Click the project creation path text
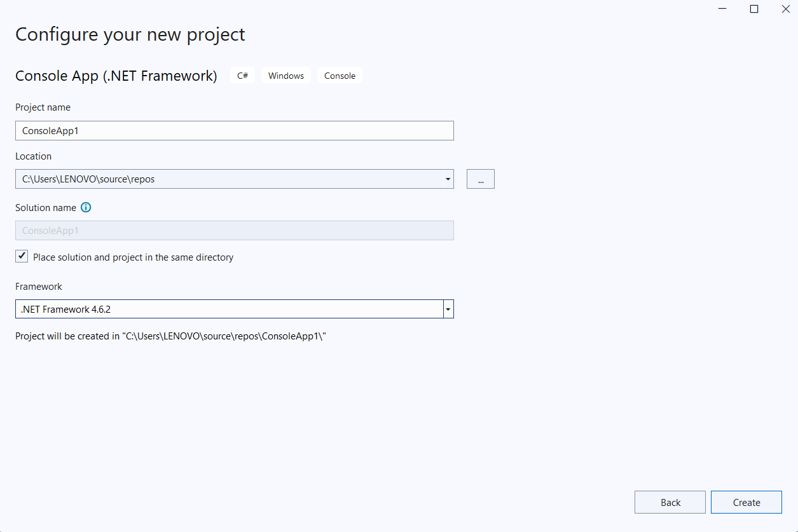 point(170,336)
